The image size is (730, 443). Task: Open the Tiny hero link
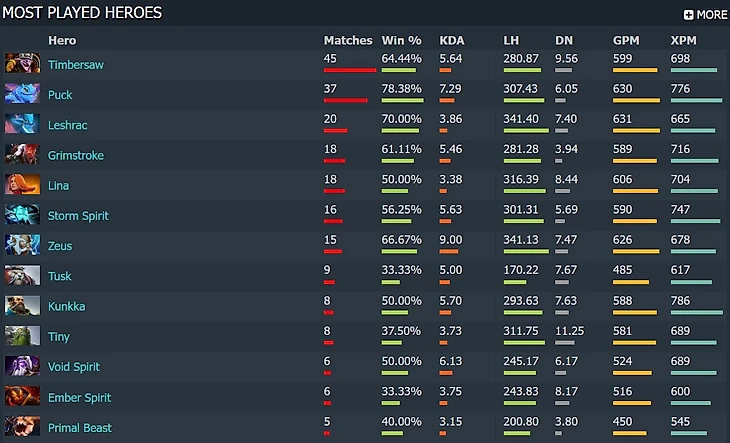click(59, 336)
